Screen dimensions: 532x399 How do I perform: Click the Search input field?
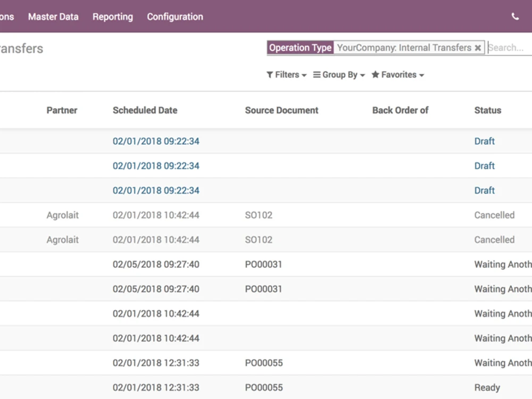click(x=509, y=48)
